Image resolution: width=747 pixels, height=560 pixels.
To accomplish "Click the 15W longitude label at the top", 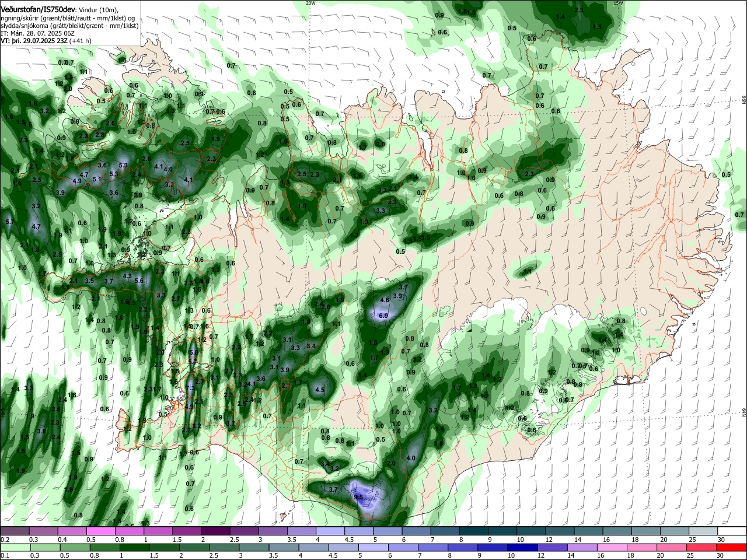I will [x=619, y=3].
